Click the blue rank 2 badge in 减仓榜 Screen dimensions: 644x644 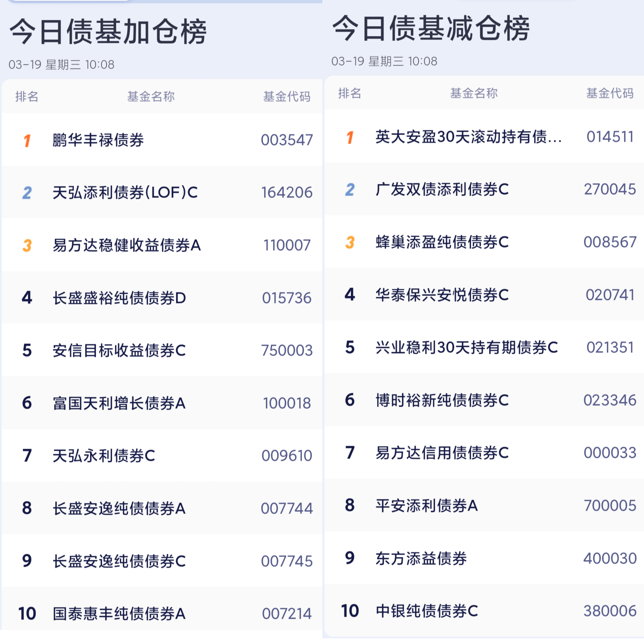pyautogui.click(x=350, y=190)
